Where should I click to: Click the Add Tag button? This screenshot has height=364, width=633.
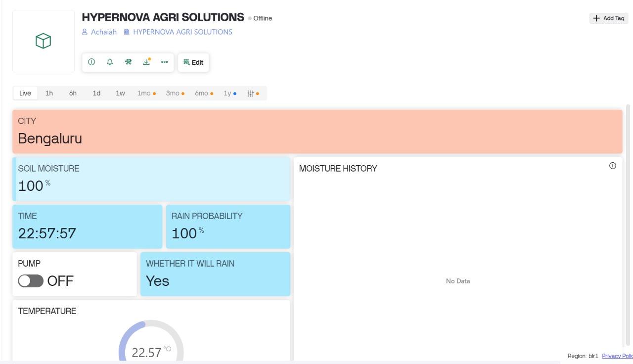tap(609, 18)
